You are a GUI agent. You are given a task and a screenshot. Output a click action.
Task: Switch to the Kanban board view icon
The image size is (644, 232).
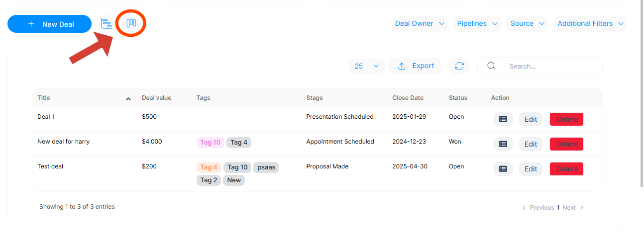(131, 23)
